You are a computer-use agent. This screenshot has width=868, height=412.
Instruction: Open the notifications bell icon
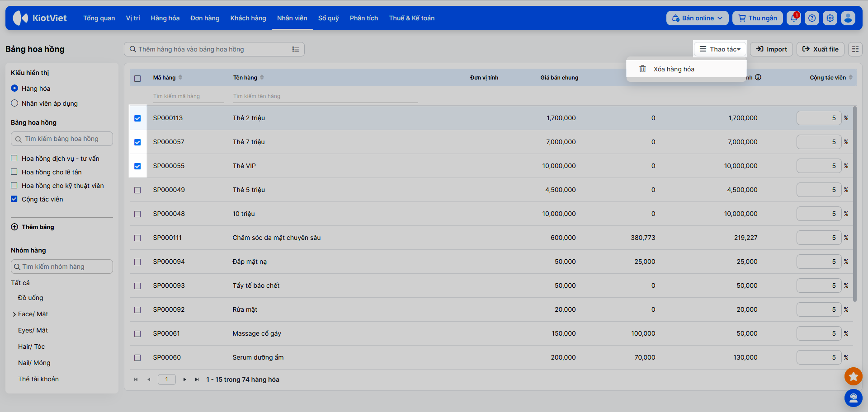794,18
